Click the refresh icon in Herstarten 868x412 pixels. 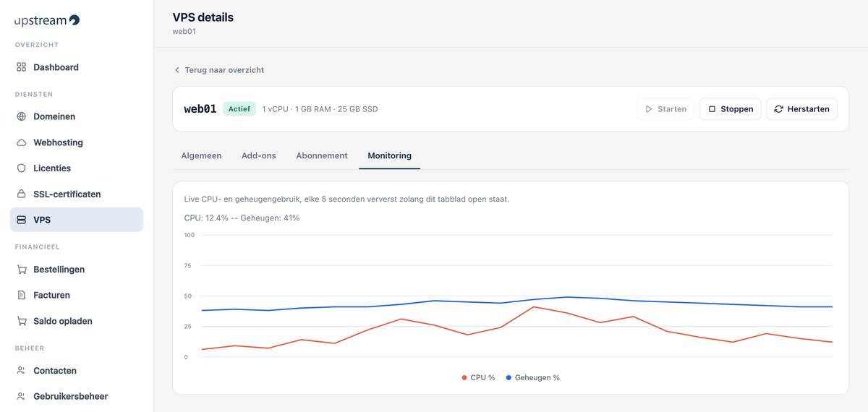coord(778,109)
